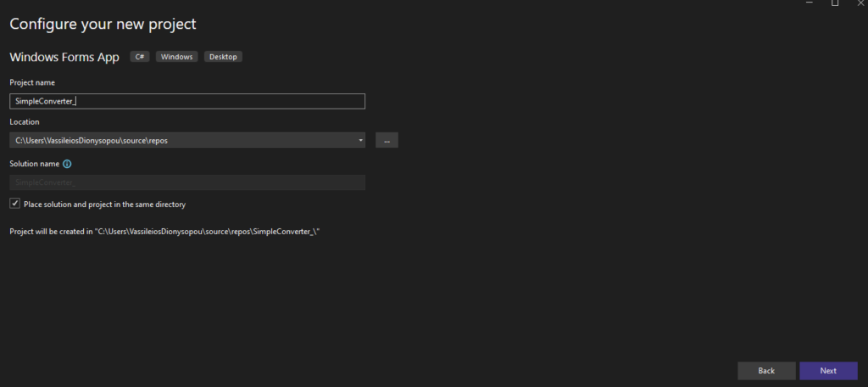Expand the Location dropdown arrow
This screenshot has height=387, width=868.
360,141
